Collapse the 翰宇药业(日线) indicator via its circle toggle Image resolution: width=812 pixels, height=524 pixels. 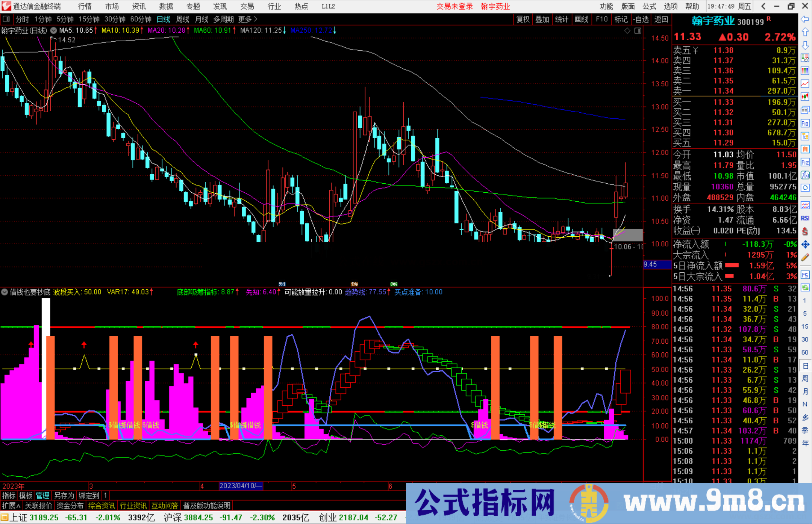pyautogui.click(x=53, y=31)
